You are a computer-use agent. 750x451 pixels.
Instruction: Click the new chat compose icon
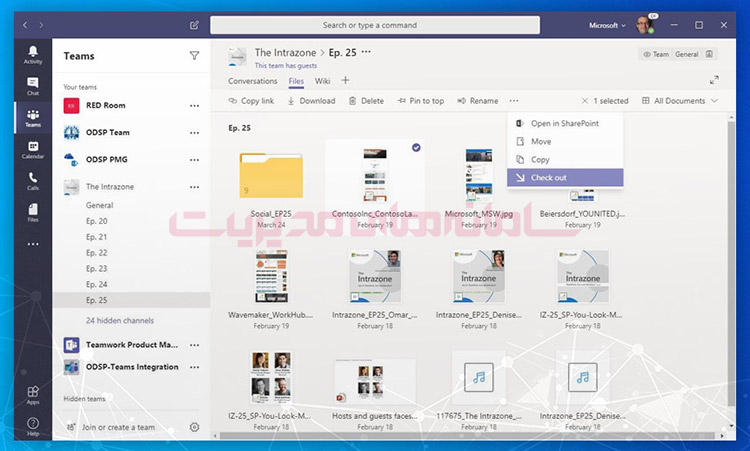[x=194, y=25]
